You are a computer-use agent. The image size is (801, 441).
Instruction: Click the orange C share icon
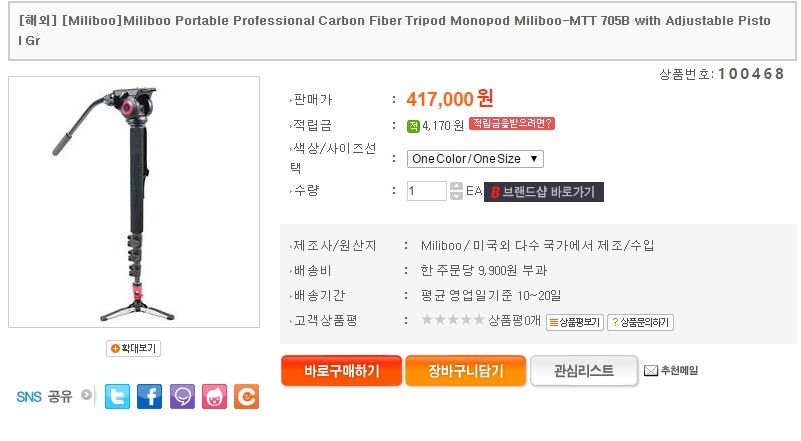[x=246, y=396]
